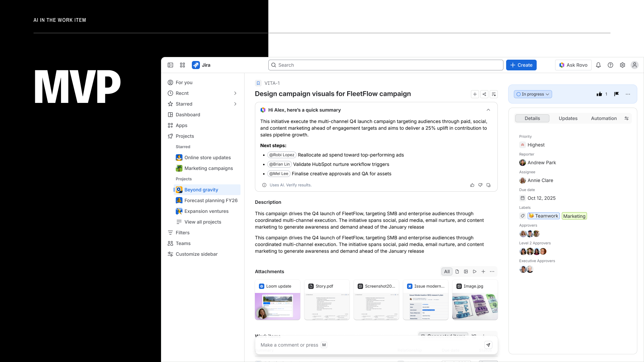Open notifications bell
Viewport: 644px width, 362px height.
pos(598,65)
